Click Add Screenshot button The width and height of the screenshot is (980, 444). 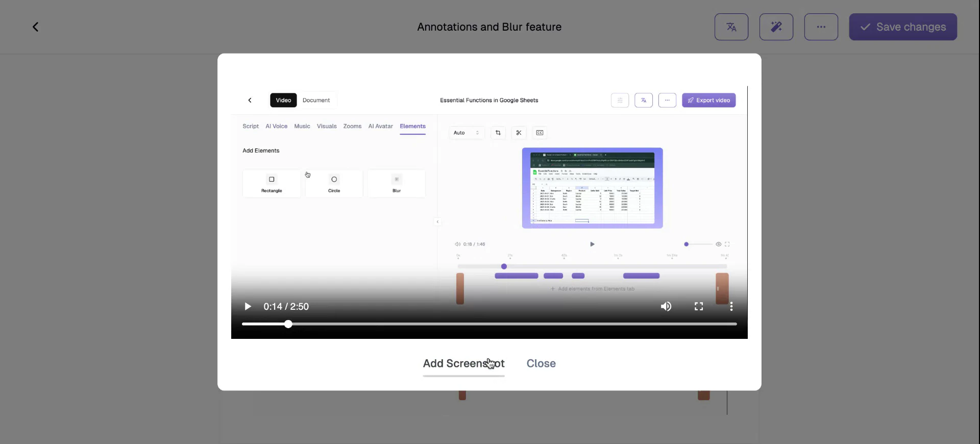(x=464, y=364)
